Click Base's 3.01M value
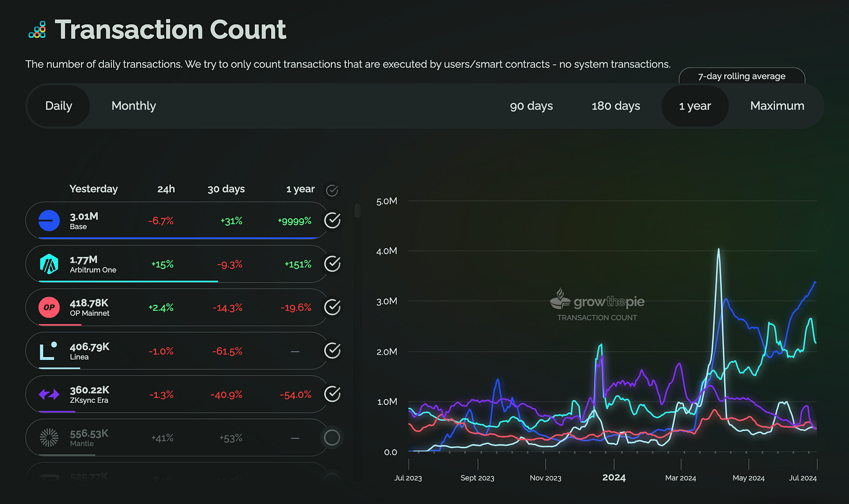 point(84,216)
